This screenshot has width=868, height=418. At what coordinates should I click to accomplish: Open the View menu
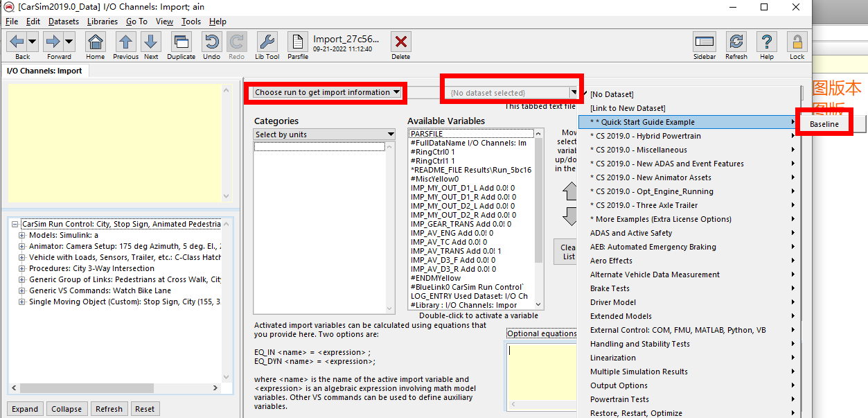(165, 21)
